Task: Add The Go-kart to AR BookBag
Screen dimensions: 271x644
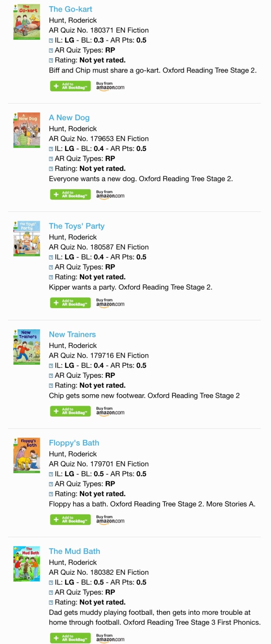Action: pyautogui.click(x=70, y=86)
